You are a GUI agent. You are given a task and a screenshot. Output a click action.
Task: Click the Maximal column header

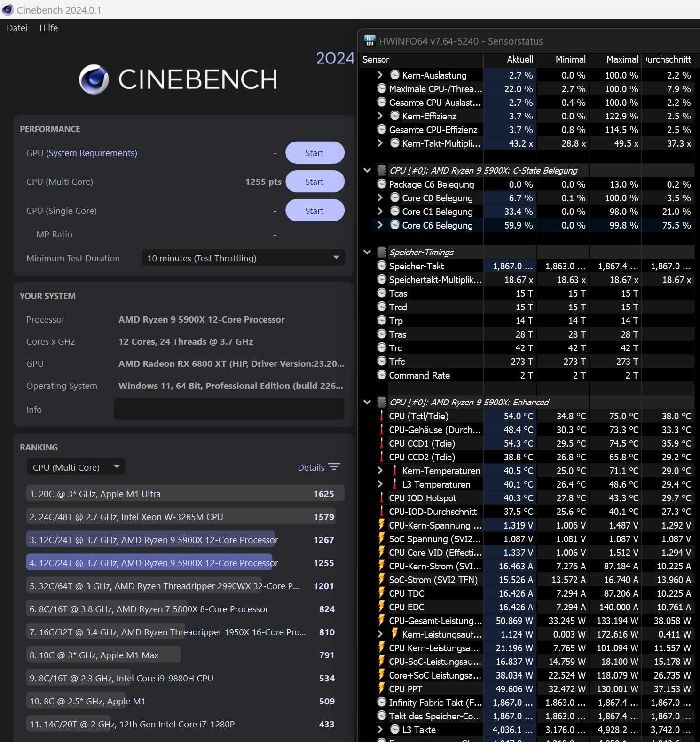615,60
